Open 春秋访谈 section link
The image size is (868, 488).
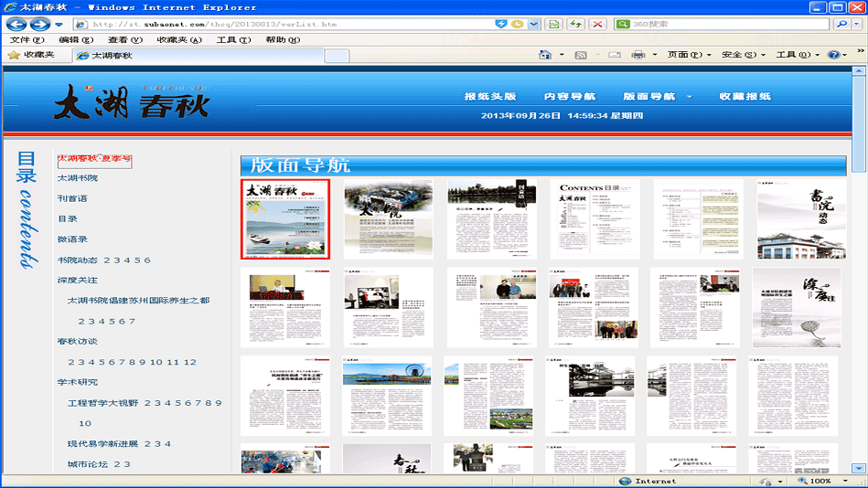click(78, 342)
